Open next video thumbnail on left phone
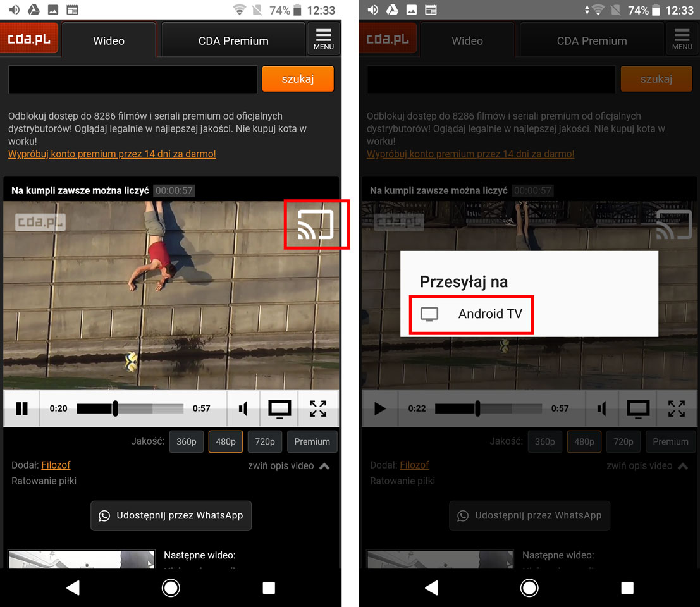The image size is (700, 607). click(82, 559)
